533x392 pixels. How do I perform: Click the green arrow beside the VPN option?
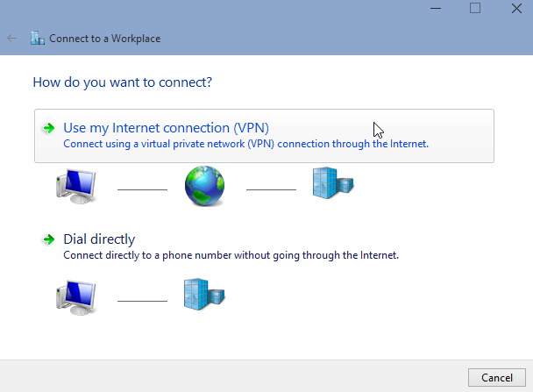click(x=49, y=128)
